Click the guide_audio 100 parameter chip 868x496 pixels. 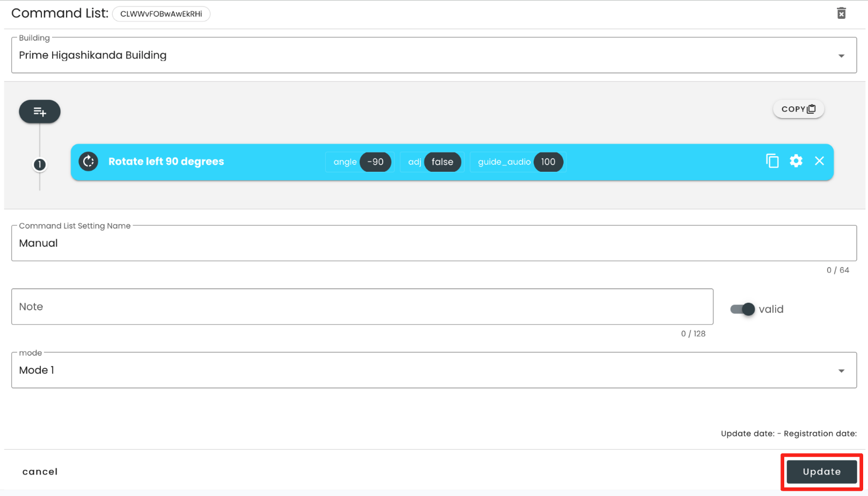(518, 162)
